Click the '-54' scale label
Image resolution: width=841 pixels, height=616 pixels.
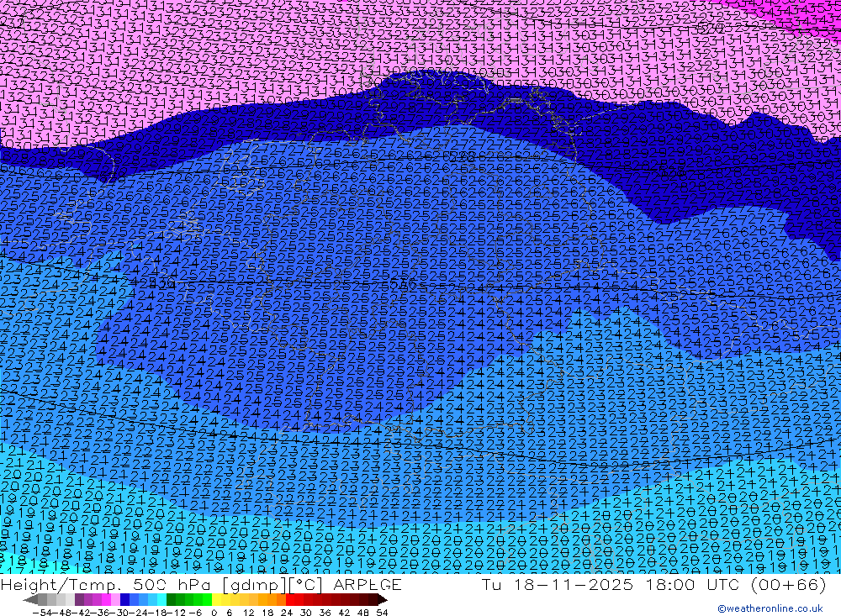pos(42,613)
